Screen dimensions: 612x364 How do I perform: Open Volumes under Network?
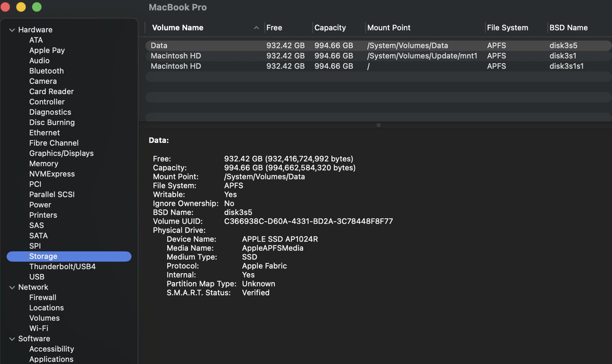(44, 318)
